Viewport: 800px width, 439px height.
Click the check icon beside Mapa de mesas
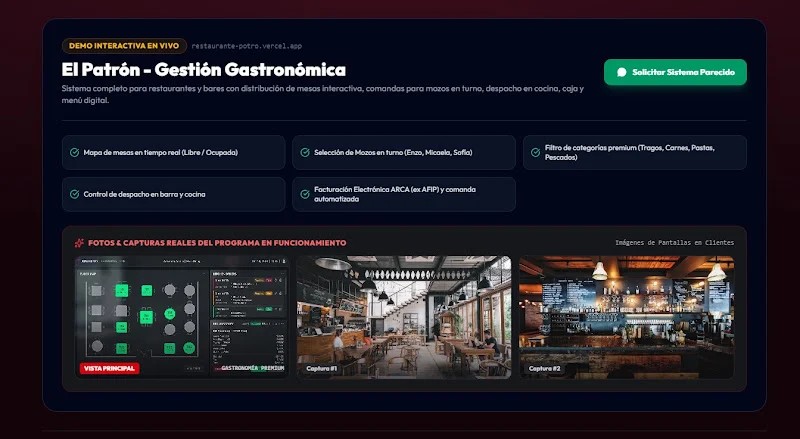click(x=74, y=152)
